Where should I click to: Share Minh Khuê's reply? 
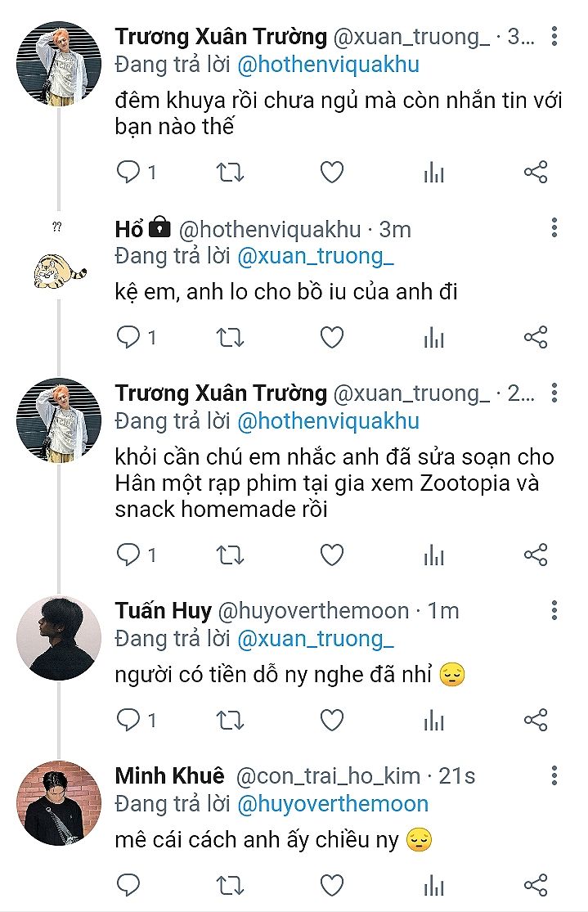coord(536,884)
